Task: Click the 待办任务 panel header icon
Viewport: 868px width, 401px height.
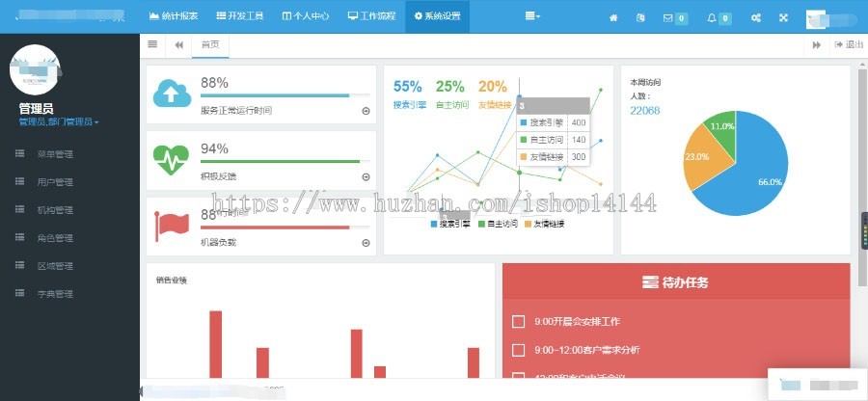Action: (x=649, y=282)
